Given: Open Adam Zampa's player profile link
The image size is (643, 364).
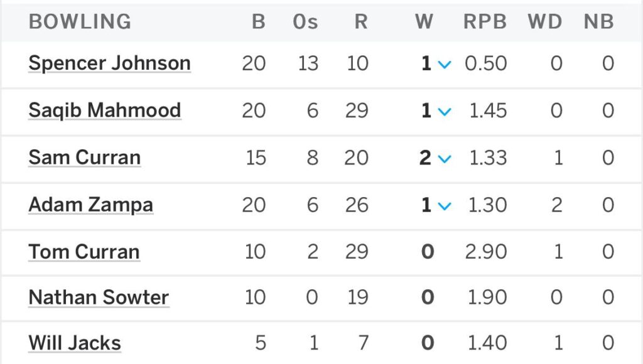Looking at the screenshot, I should pyautogui.click(x=90, y=205).
